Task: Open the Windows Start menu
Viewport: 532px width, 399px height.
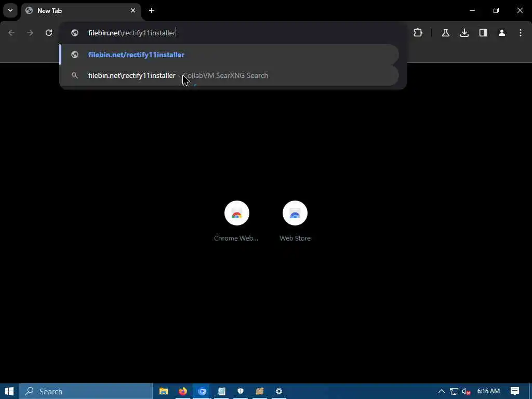Action: click(9, 391)
